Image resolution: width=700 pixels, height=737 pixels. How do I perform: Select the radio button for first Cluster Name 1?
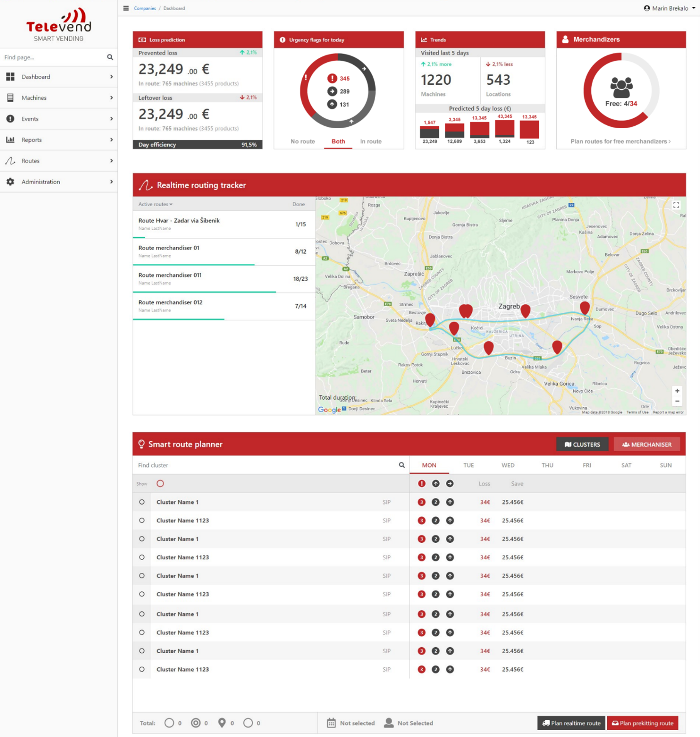click(142, 502)
